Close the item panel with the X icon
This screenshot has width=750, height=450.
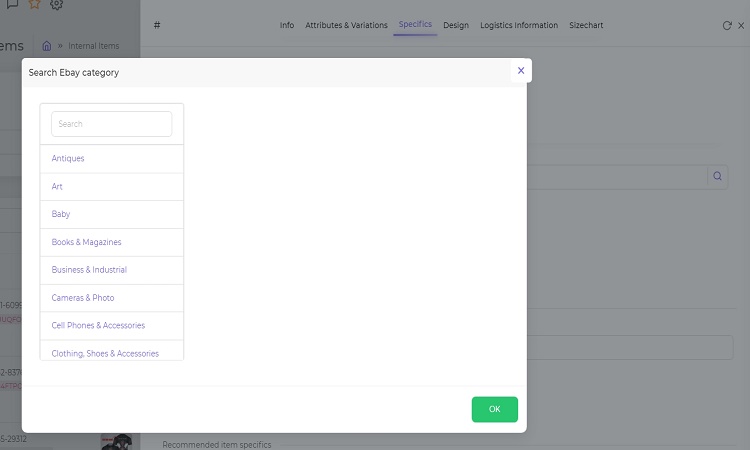coord(741,26)
